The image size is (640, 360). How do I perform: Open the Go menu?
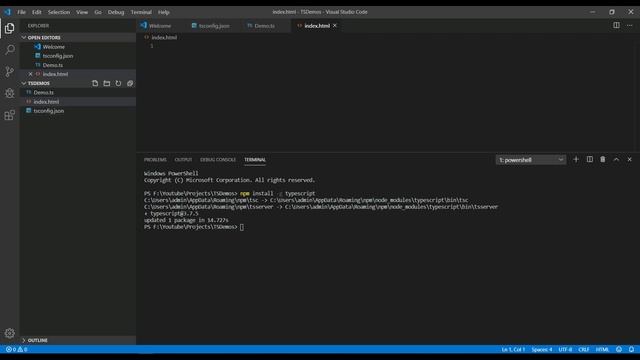pyautogui.click(x=98, y=12)
